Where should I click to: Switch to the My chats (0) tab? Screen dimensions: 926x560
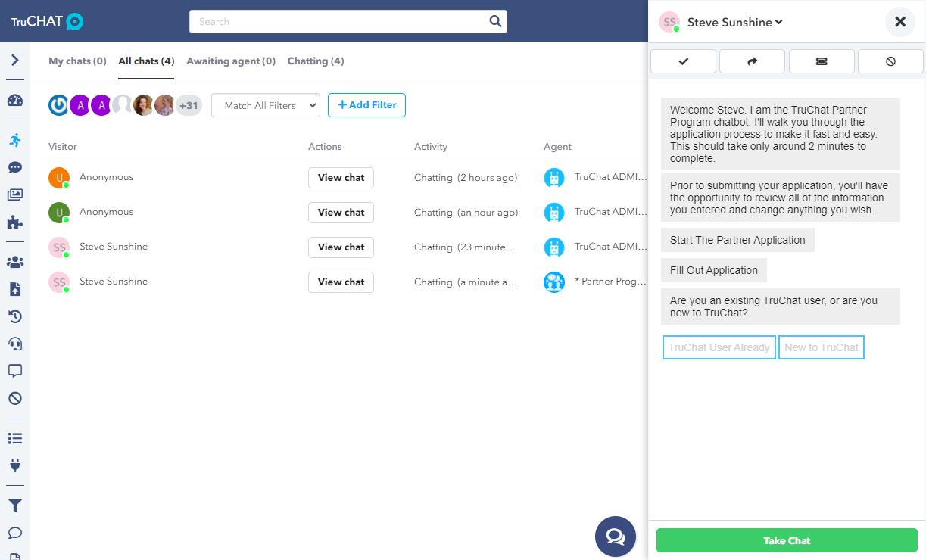[77, 61]
